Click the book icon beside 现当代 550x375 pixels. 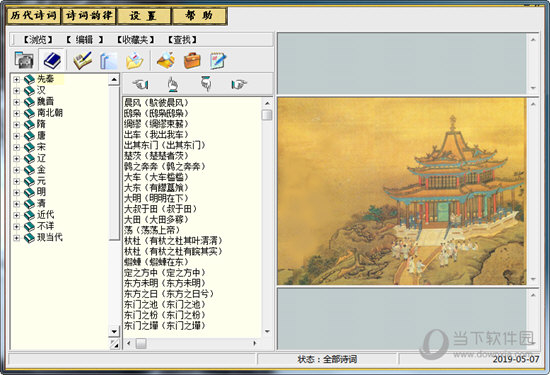29,238
